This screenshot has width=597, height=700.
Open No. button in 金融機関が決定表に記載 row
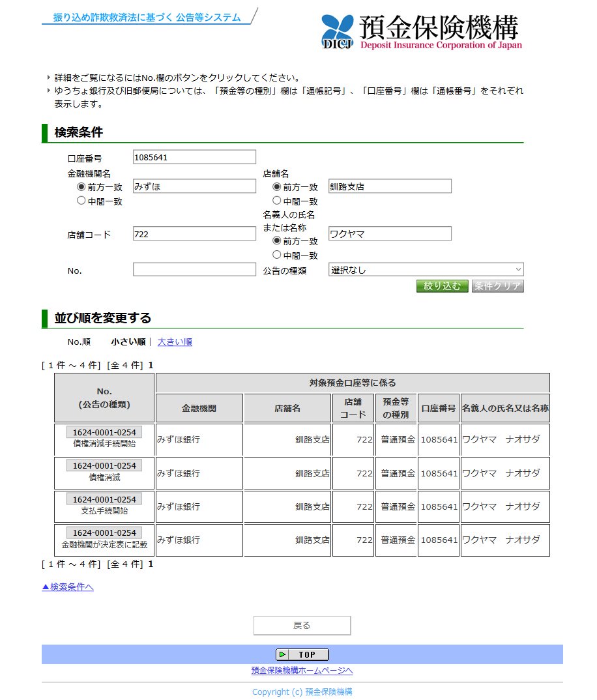point(104,532)
